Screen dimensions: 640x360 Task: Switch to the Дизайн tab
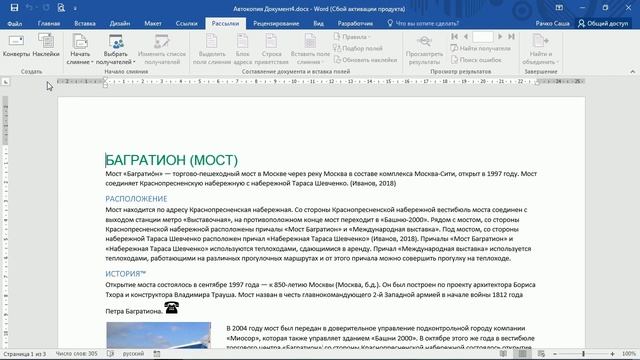pos(120,24)
